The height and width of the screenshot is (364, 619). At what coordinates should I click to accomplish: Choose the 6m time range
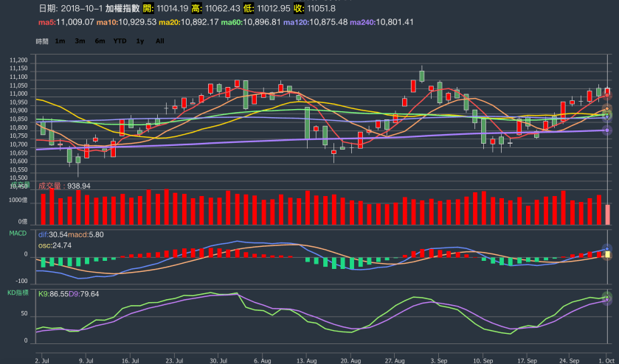tap(100, 41)
